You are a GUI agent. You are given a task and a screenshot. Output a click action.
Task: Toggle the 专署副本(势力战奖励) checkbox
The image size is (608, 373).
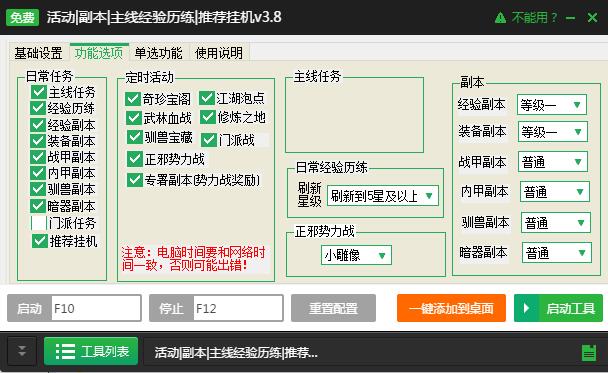[x=135, y=180]
